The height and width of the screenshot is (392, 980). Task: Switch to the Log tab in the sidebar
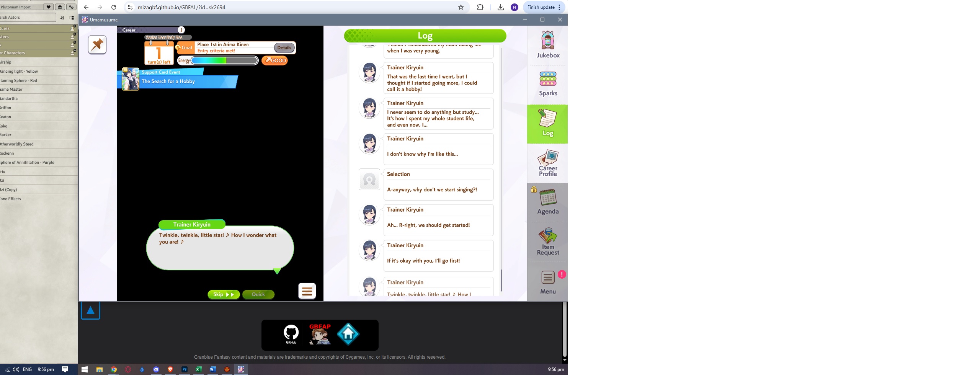click(x=547, y=124)
